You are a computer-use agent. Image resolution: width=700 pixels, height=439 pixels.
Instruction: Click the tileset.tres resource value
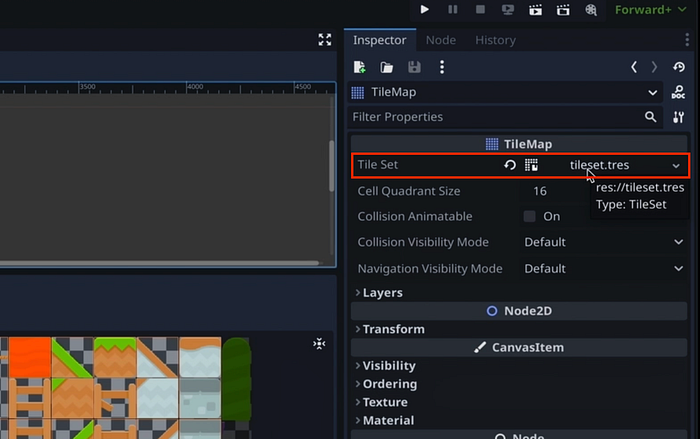coord(599,165)
